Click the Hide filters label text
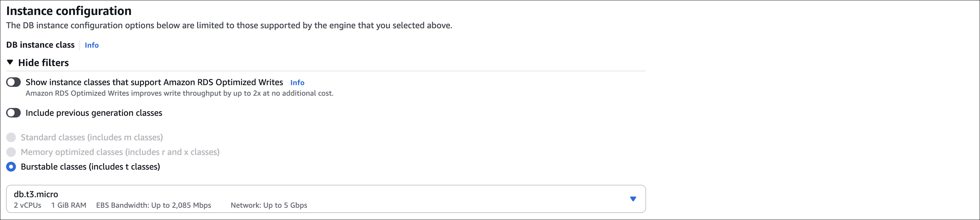Viewport: 980px width, 220px height. point(43,63)
